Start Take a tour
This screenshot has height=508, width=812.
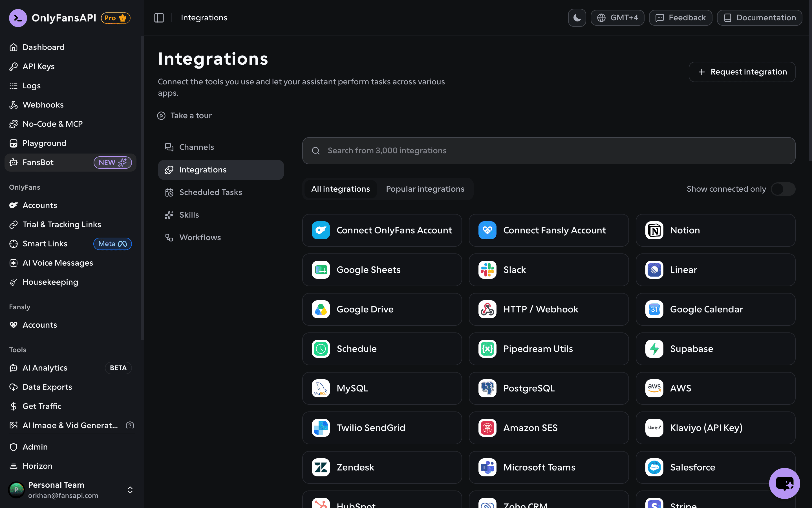tap(185, 116)
